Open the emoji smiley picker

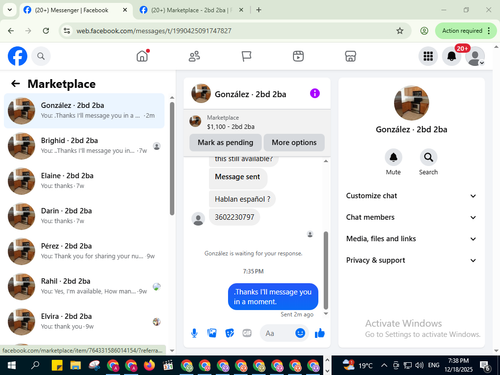(x=300, y=333)
